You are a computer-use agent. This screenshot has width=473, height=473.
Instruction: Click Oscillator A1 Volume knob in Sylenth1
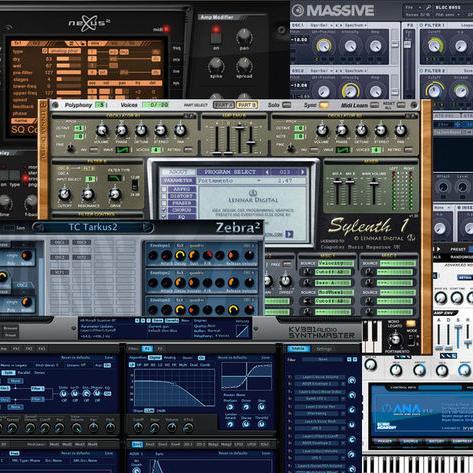click(x=102, y=131)
